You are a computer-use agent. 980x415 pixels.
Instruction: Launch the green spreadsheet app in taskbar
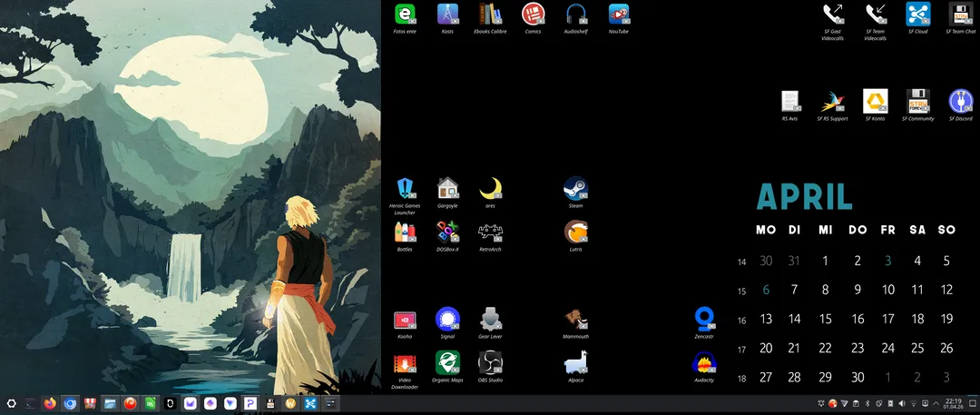[150, 404]
